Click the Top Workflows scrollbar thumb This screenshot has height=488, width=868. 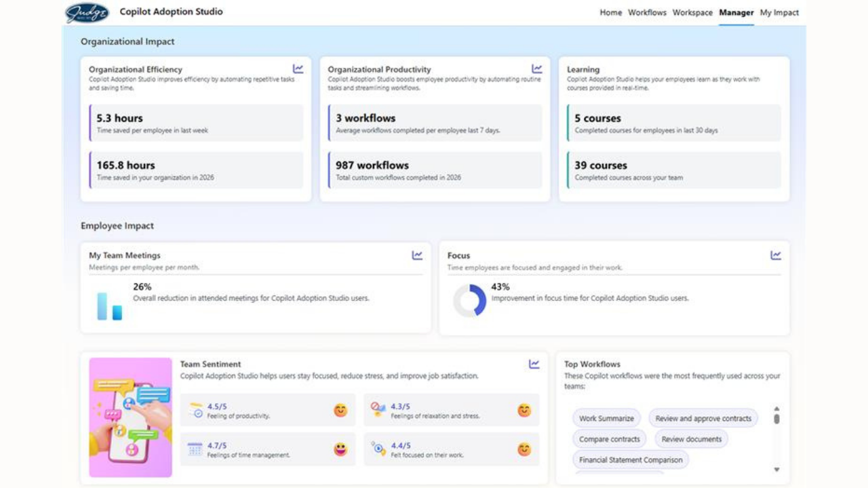(776, 419)
